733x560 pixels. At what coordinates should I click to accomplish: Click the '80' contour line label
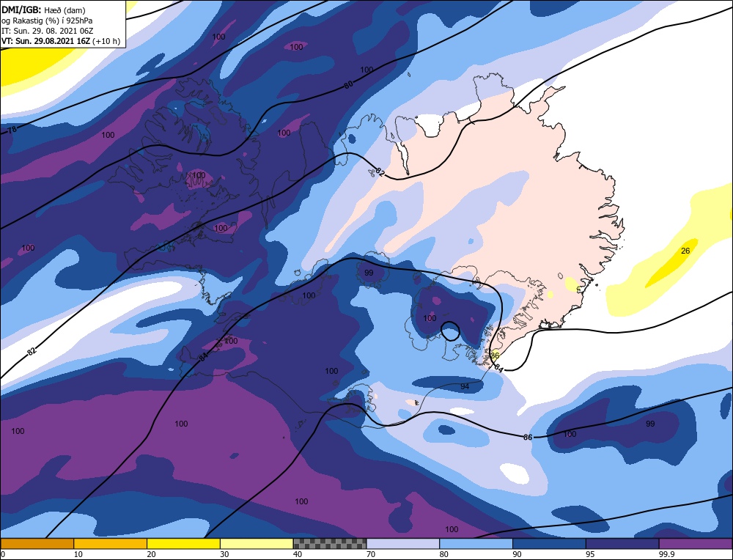(x=348, y=84)
